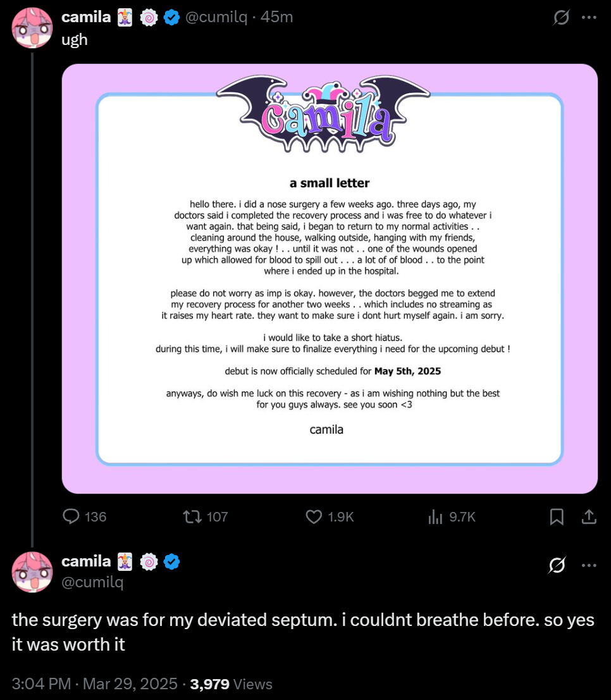Click camila's avatar on the reply tweet
Image resolution: width=611 pixels, height=700 pixels.
point(32,572)
